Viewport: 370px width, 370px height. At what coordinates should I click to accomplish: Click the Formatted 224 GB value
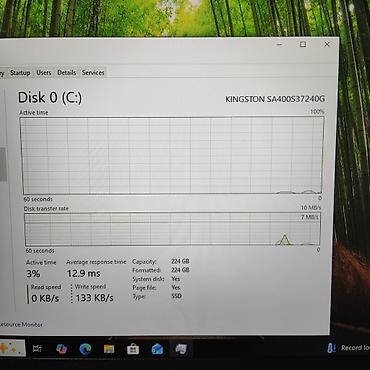(180, 270)
